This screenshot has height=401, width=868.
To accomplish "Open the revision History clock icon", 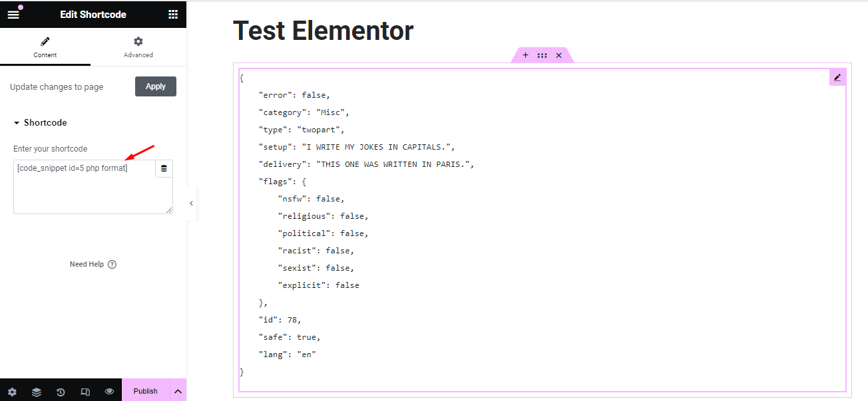I will [x=61, y=391].
